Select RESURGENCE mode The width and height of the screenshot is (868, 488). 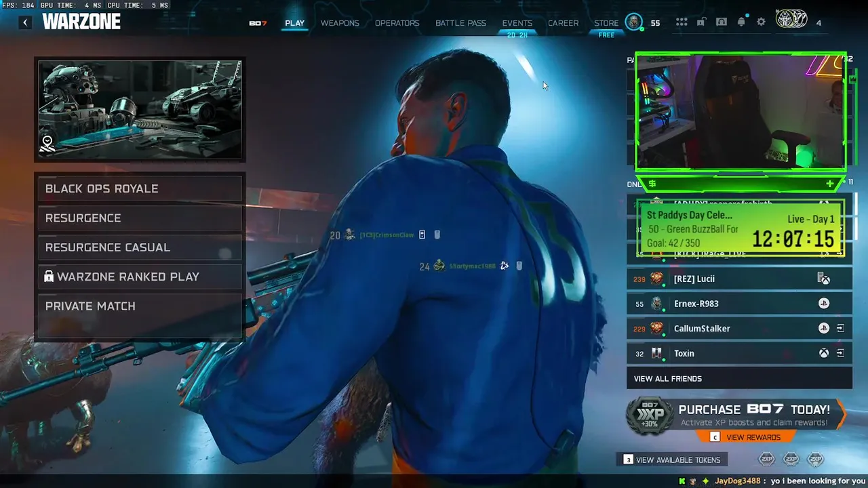(x=140, y=218)
